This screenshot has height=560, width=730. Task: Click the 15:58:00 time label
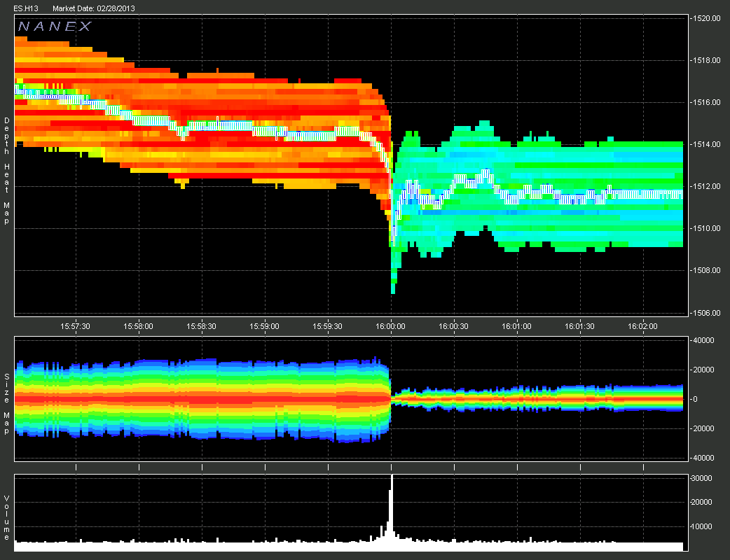(x=138, y=326)
